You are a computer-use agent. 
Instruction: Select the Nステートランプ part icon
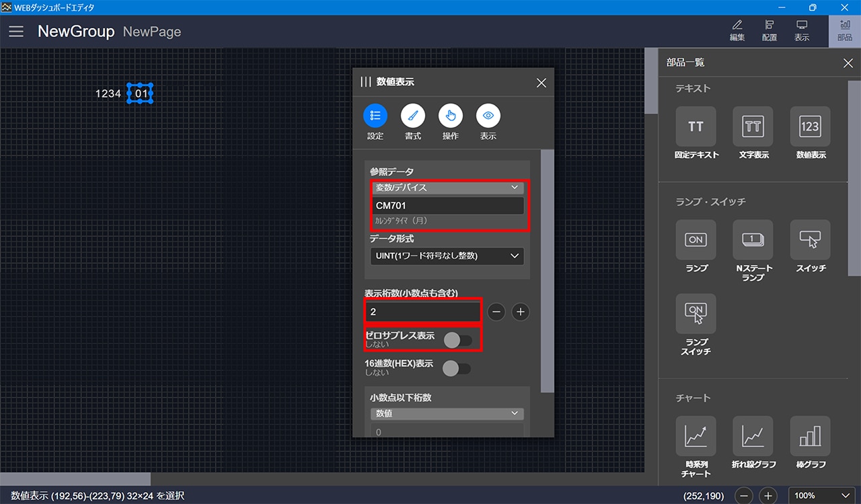point(753,240)
